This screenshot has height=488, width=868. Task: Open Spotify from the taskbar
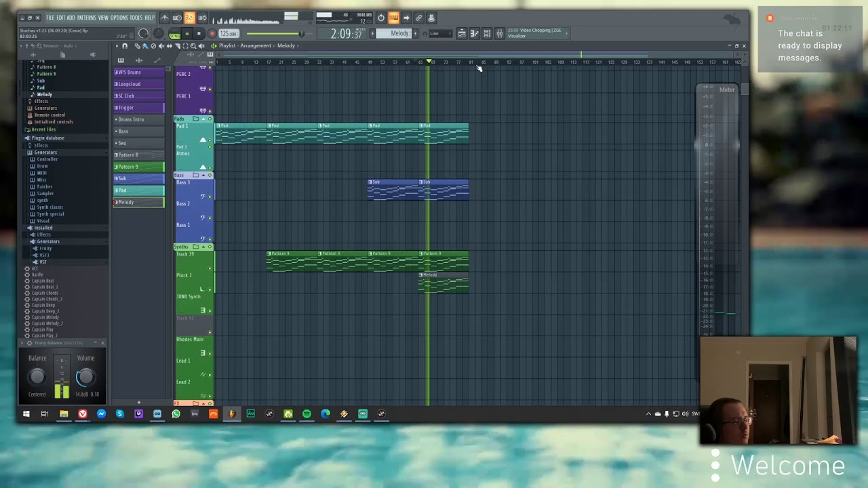307,413
